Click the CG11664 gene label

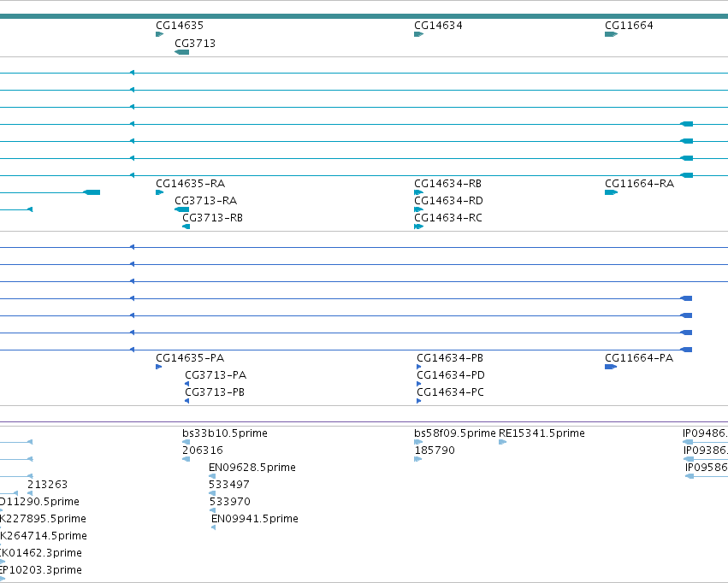[x=629, y=26]
